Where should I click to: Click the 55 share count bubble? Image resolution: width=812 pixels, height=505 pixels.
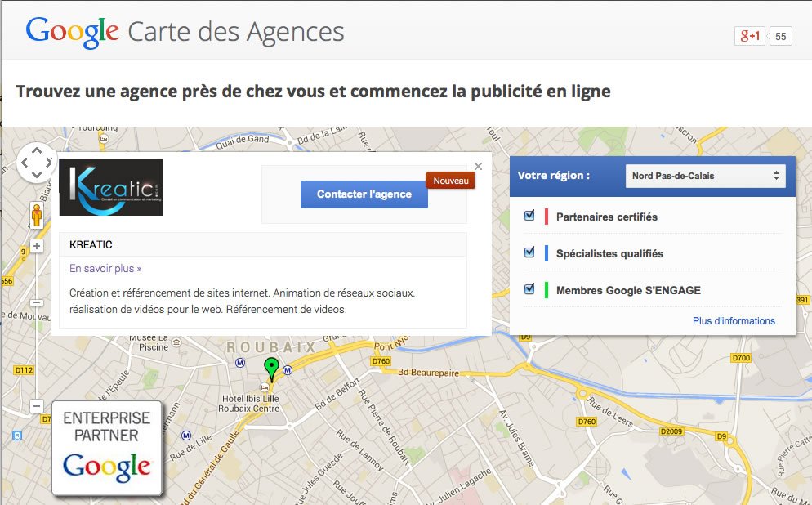780,36
